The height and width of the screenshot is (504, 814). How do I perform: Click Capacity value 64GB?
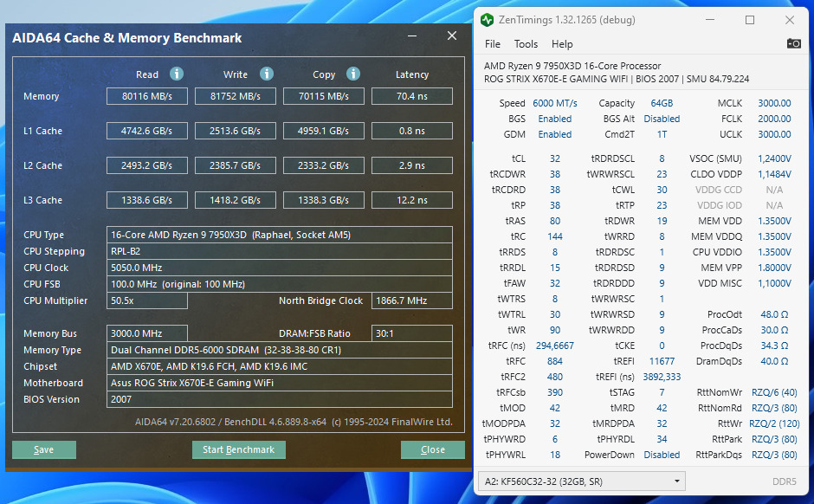click(x=662, y=103)
